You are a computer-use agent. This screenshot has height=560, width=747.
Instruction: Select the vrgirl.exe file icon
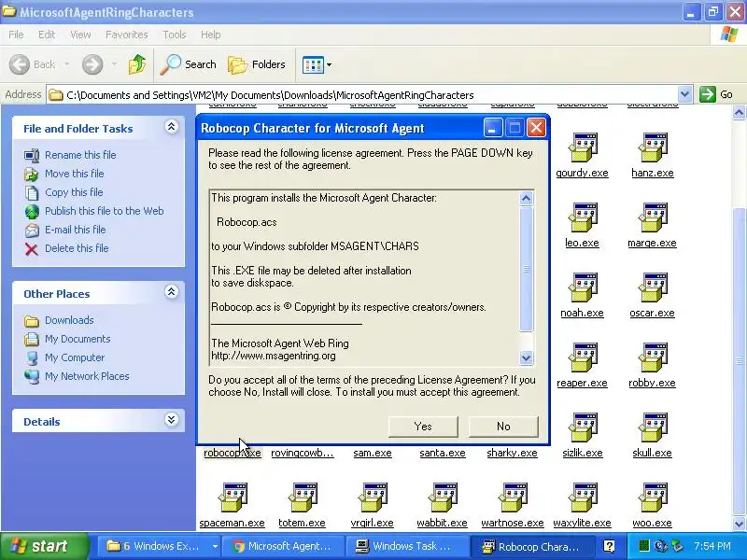point(372,498)
